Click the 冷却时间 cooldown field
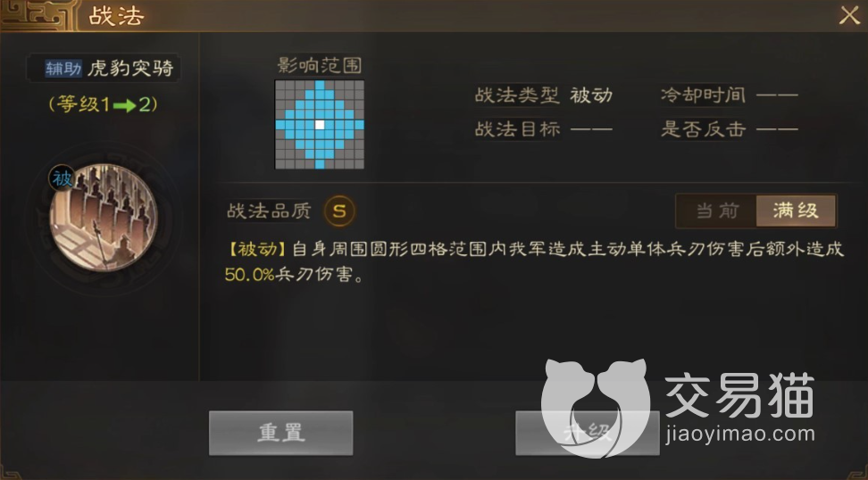Viewport: 868px width, 480px height. (729, 95)
